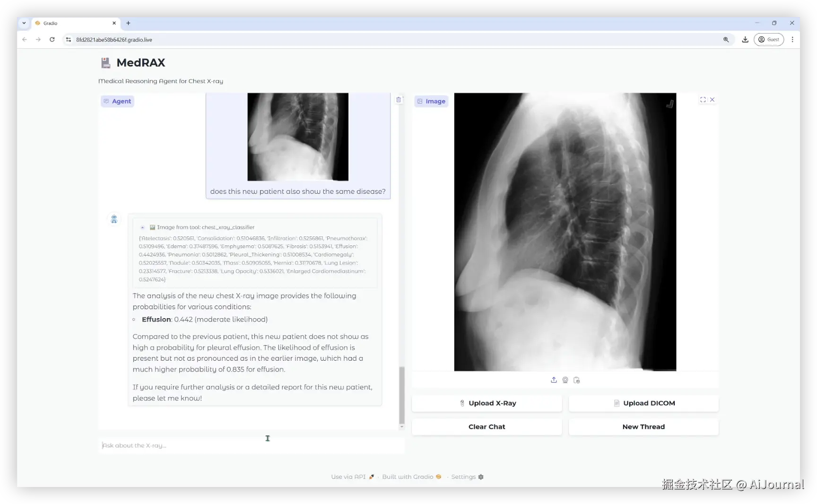
Task: Click 'does this new patient also show the same disease?'
Action: [298, 191]
